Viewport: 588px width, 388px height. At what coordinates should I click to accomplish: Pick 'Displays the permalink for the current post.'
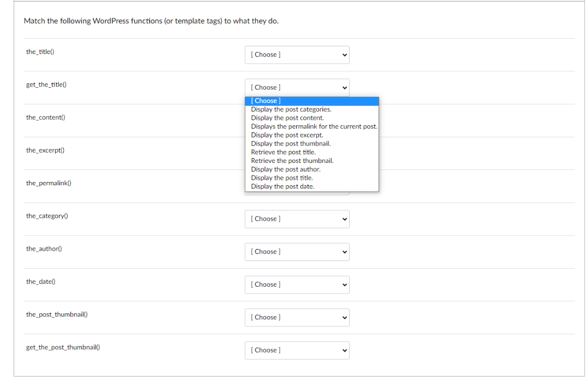(311, 126)
